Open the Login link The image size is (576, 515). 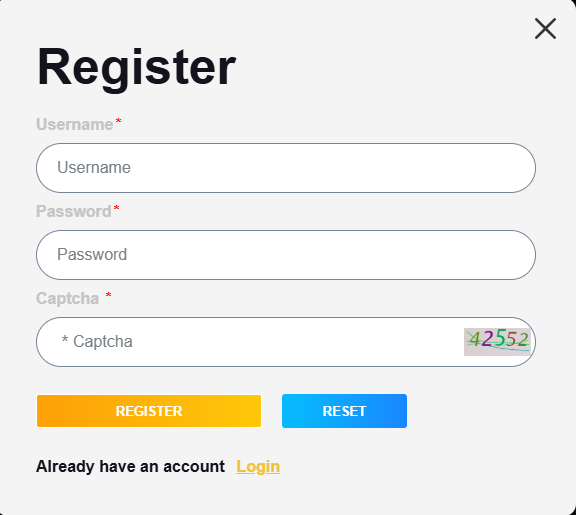coord(258,467)
